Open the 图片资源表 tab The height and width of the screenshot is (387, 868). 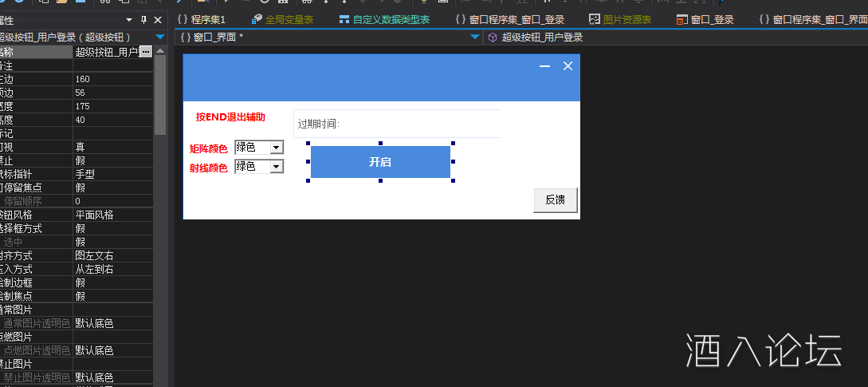tap(620, 20)
